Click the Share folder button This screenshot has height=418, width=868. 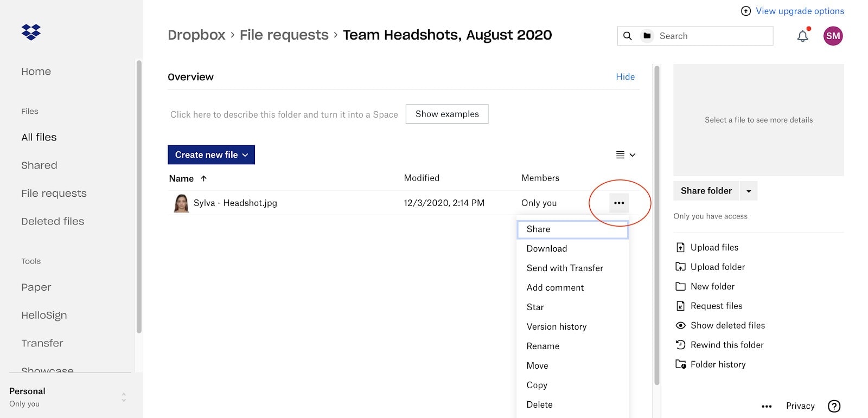[x=706, y=191]
